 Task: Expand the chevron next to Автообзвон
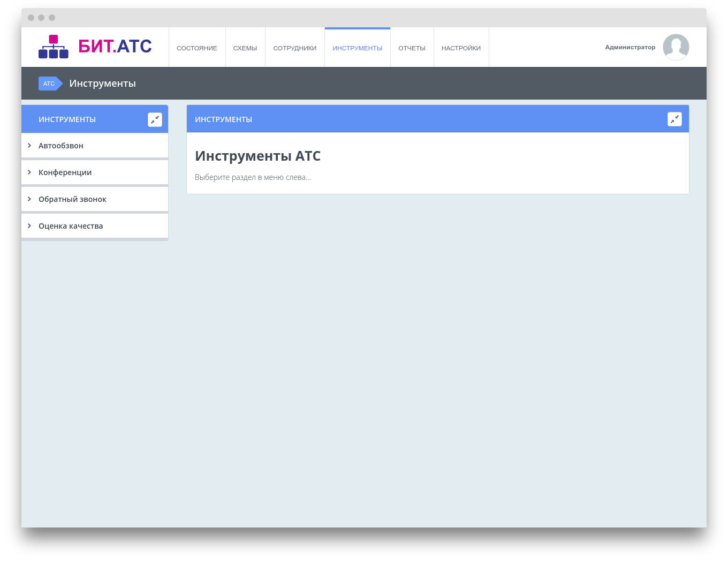click(29, 146)
